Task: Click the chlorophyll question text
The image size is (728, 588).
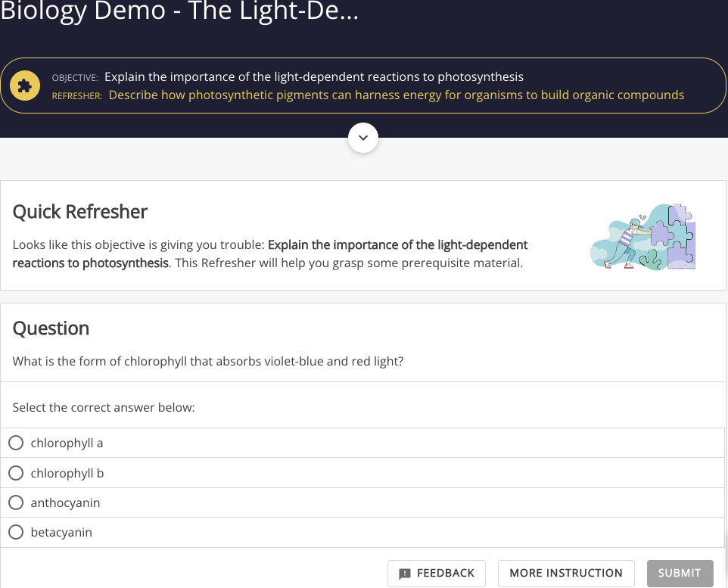Action: 208,361
